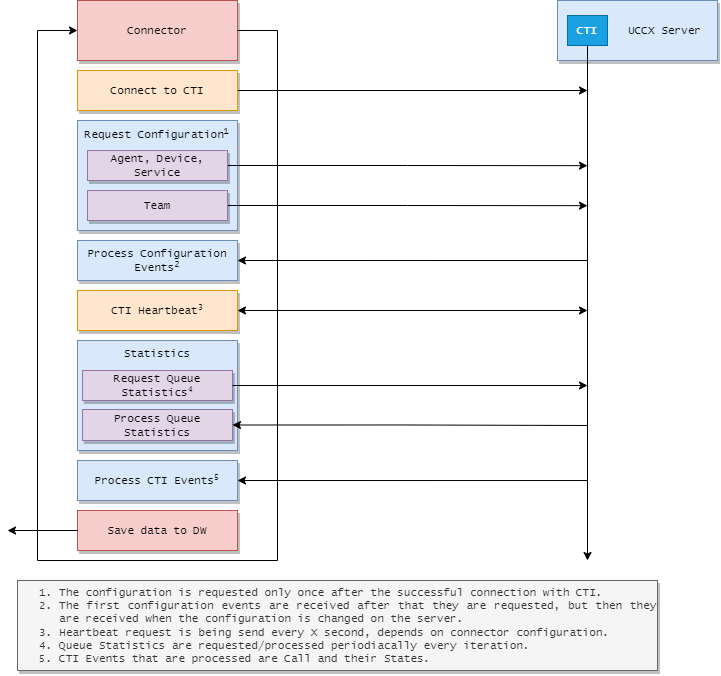Image resolution: width=721 pixels, height=676 pixels.
Task: Click footnote 4 about Queue Statistics
Action: (x=283, y=646)
